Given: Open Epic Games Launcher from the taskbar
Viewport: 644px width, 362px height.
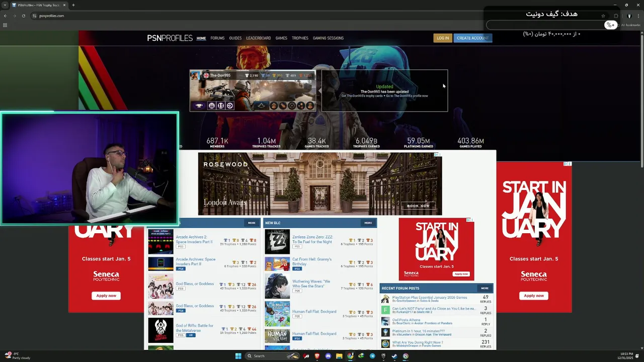Looking at the screenshot, I should point(383,356).
